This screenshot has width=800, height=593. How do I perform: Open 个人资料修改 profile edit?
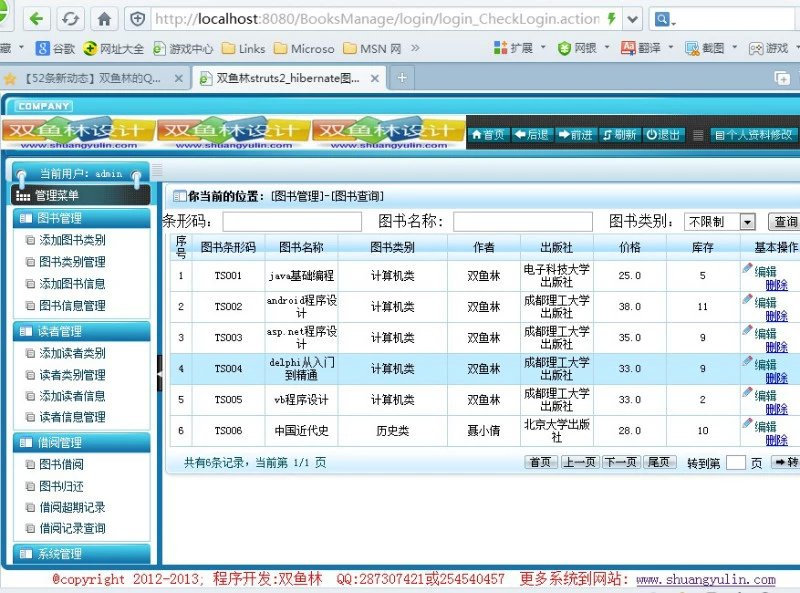(754, 135)
